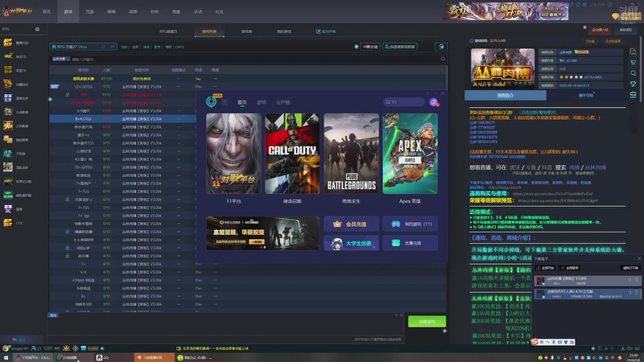The height and width of the screenshot is (362, 644).
Task: Click the Sogou S icon on the input method bar
Action: 534,341
